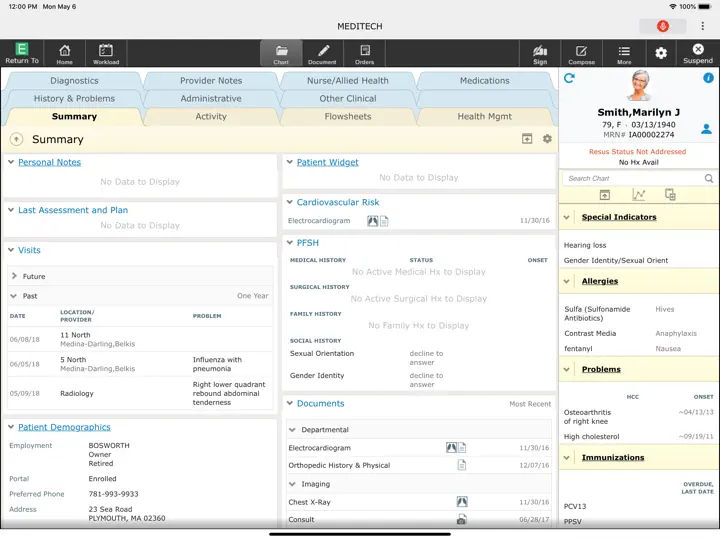Image resolution: width=720 pixels, height=540 pixels.
Task: Select 'Hearing loss' indicator
Action: 585,245
